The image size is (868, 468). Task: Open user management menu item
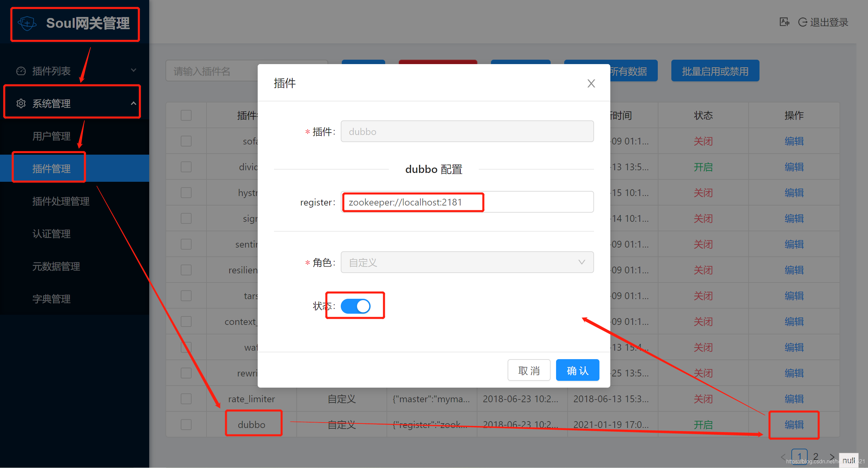coord(52,136)
